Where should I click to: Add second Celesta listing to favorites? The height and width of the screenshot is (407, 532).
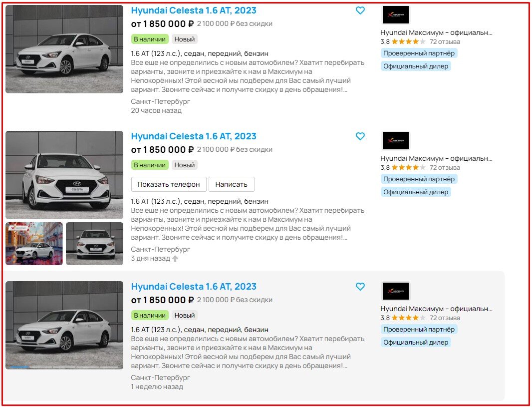coord(360,136)
